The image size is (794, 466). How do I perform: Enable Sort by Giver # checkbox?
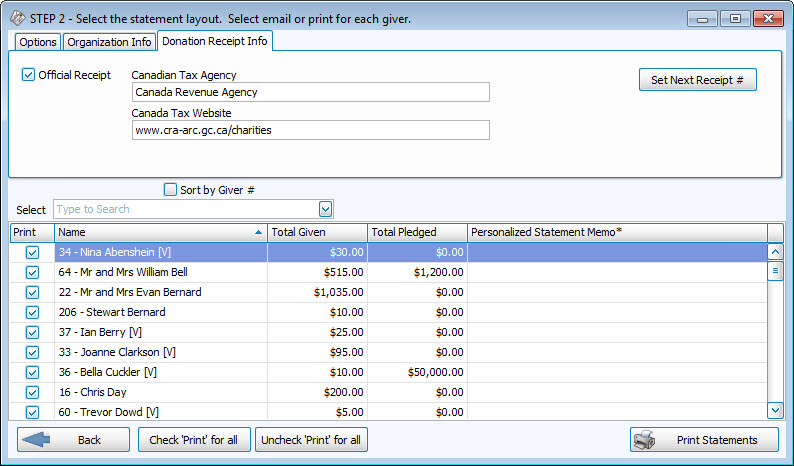point(170,189)
